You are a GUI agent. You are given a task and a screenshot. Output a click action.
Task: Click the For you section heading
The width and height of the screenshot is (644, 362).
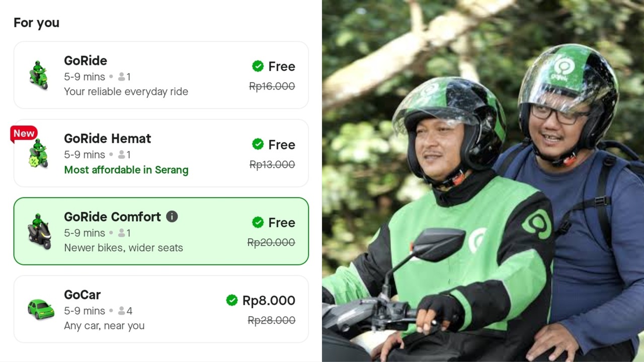pos(36,23)
